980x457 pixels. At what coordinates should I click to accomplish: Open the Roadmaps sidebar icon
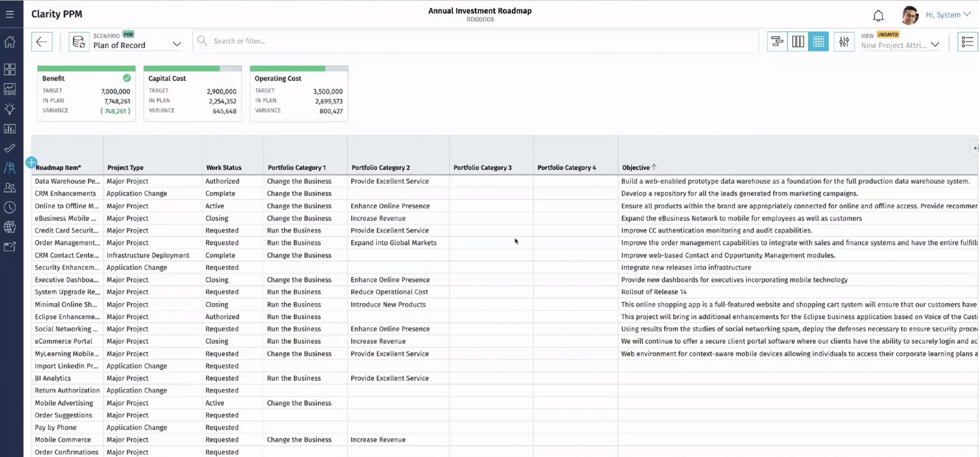(10, 168)
